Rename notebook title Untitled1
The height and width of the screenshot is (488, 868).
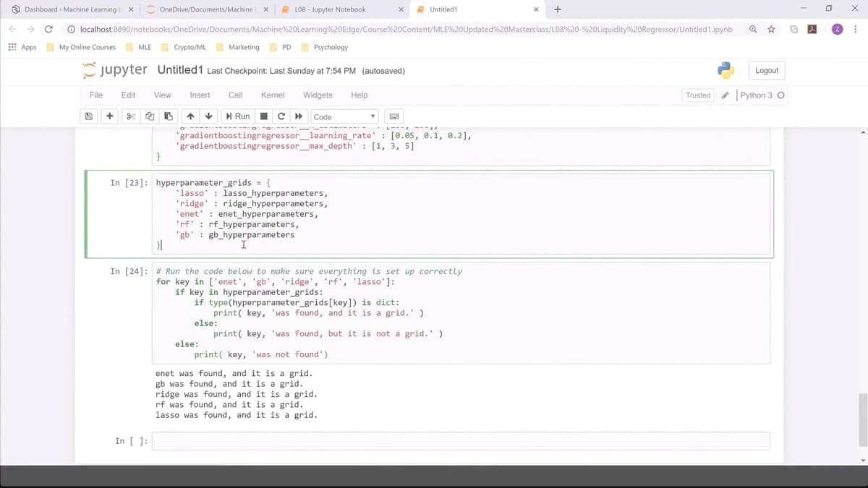[180, 70]
